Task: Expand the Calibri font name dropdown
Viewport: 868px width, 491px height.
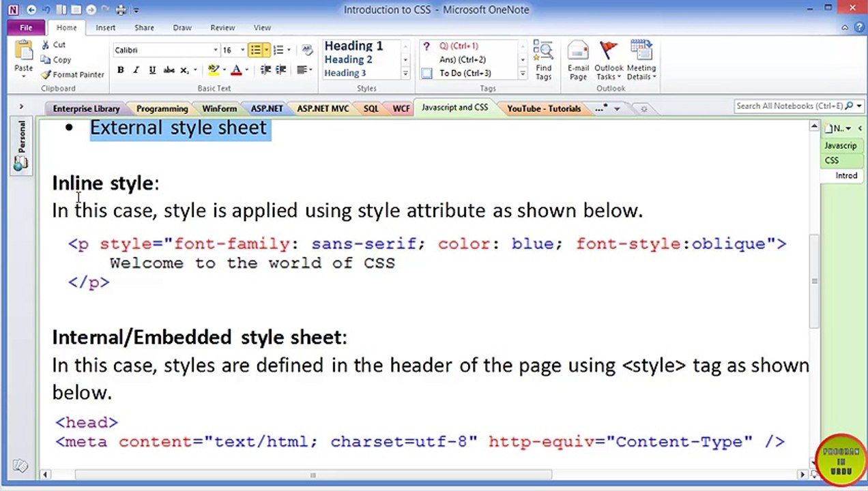Action: pyautogui.click(x=216, y=50)
